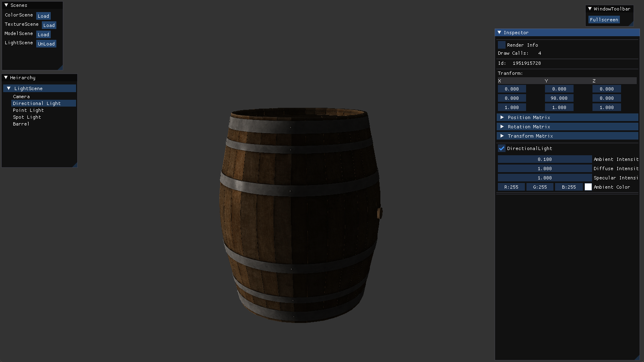
Task: Click the Inspector panel resize grip
Action: pos(637,358)
